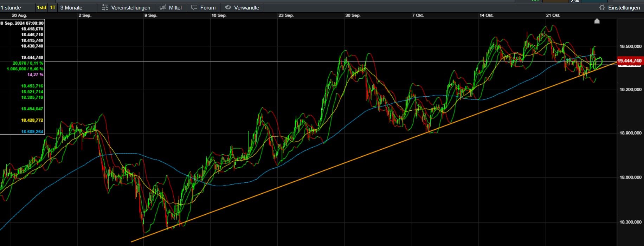Click the '30 Sep.' date axis label

pos(353,15)
